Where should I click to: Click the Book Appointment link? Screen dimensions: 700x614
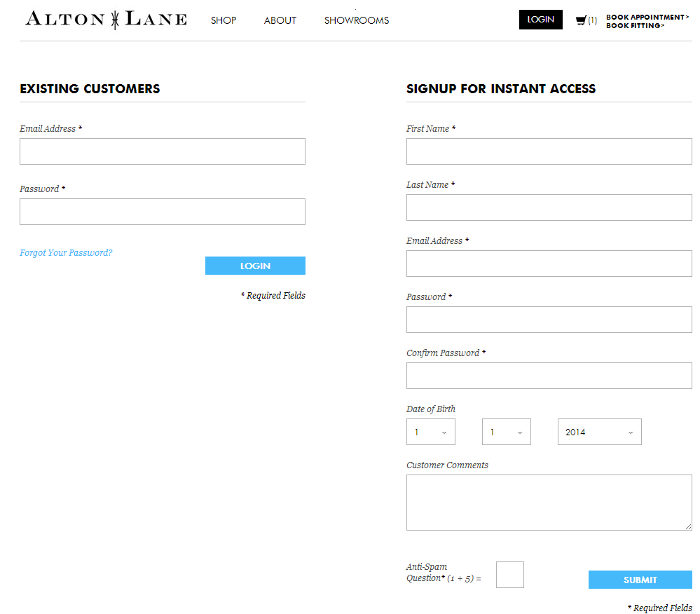(647, 17)
